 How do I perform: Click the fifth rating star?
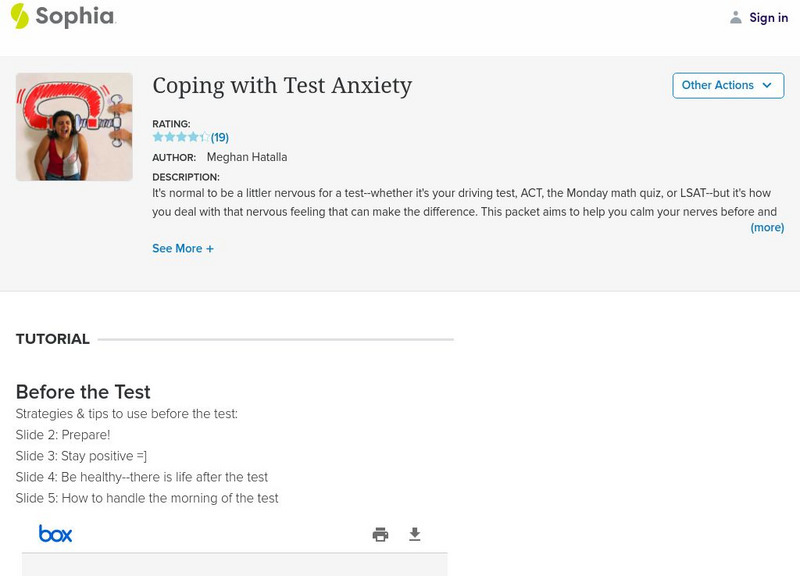coord(205,137)
